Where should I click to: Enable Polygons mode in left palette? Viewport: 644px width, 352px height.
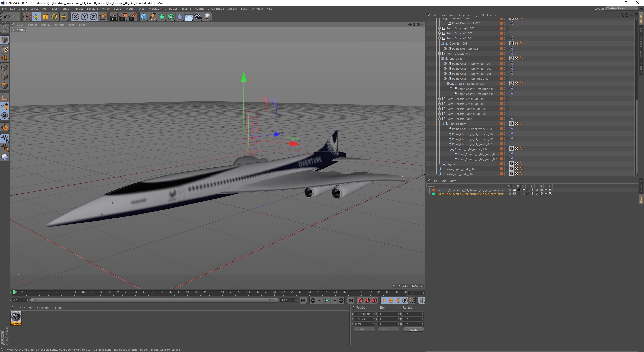[x=5, y=86]
